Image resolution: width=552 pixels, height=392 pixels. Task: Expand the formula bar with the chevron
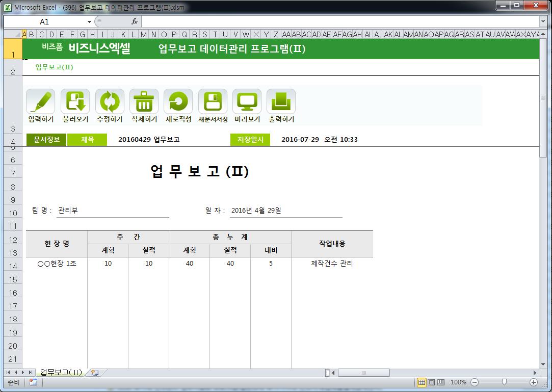click(542, 21)
